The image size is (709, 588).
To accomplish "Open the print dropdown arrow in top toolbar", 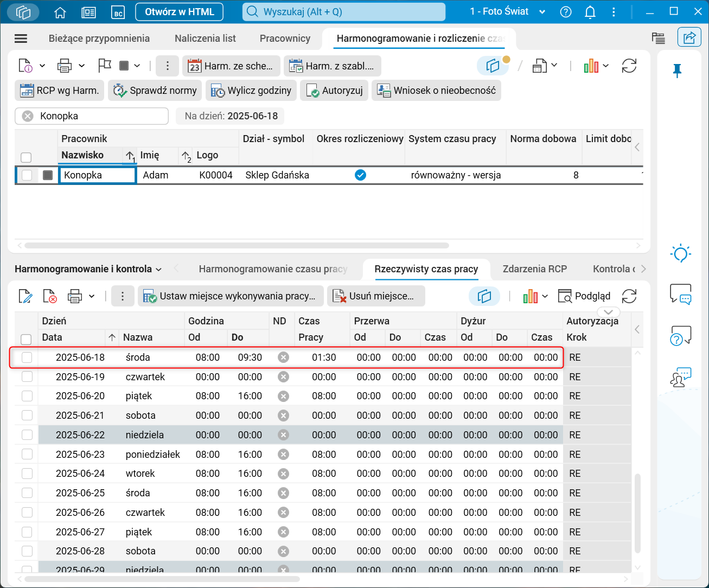I will pos(81,66).
